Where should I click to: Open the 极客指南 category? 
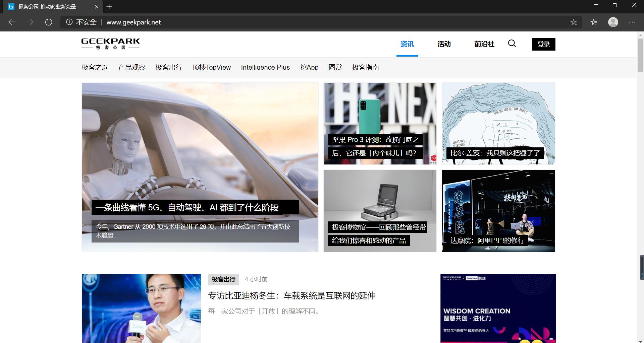[x=366, y=67]
